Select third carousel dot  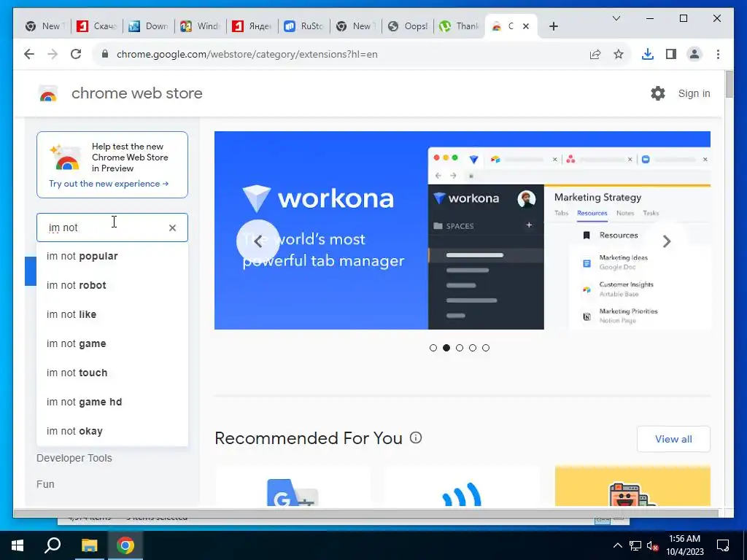tap(460, 348)
